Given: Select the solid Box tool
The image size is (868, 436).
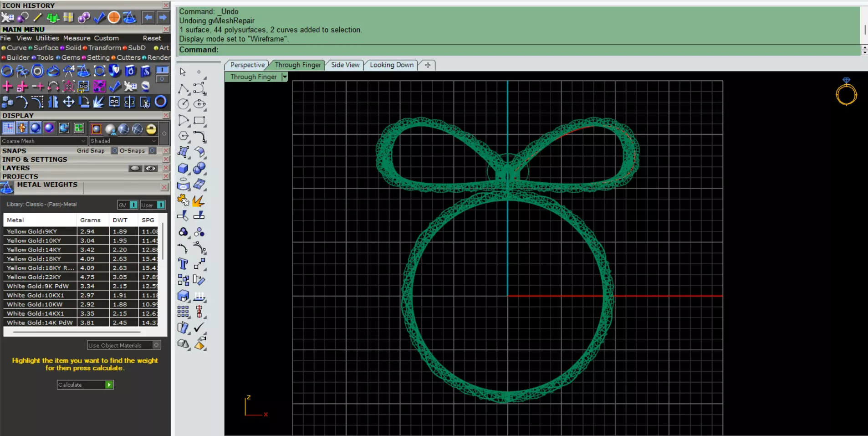Looking at the screenshot, I should coord(184,168).
